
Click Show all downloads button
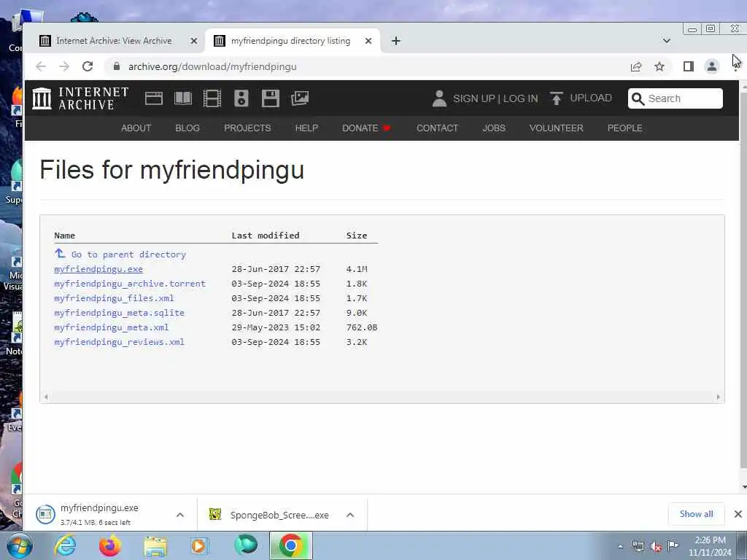pos(696,514)
